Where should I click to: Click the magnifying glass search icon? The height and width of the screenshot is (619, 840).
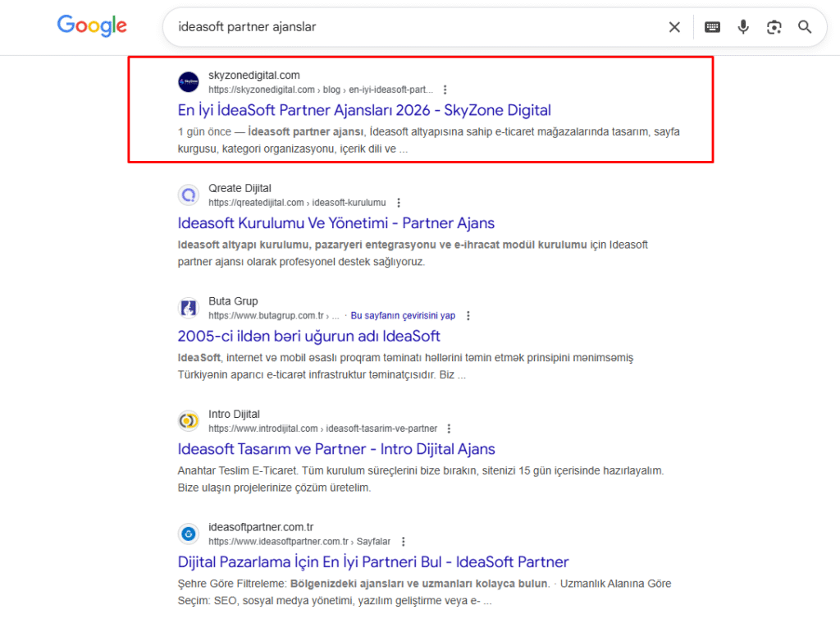pos(805,27)
